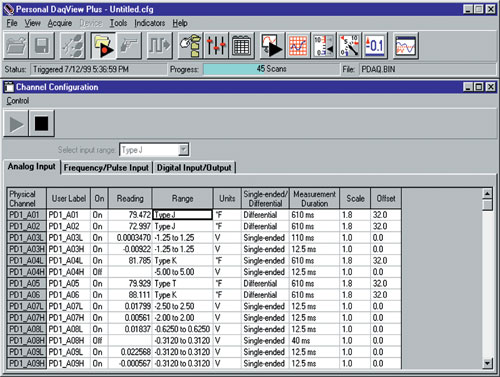Toggle On cell for PD1_A05 row
Viewport: 500px width, 377px height.
pos(99,283)
